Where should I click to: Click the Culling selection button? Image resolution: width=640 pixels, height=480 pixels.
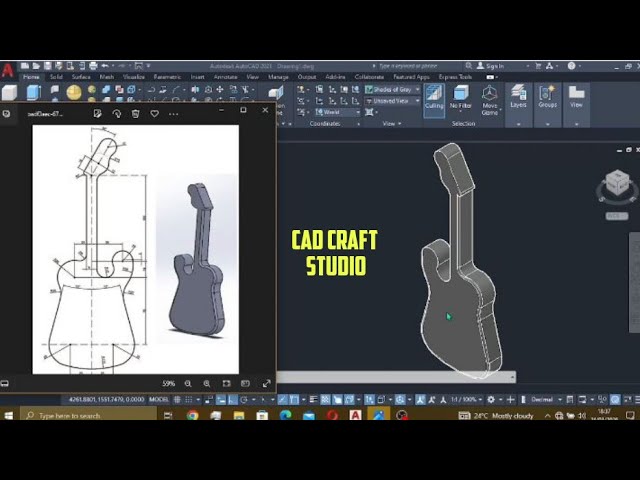(434, 100)
